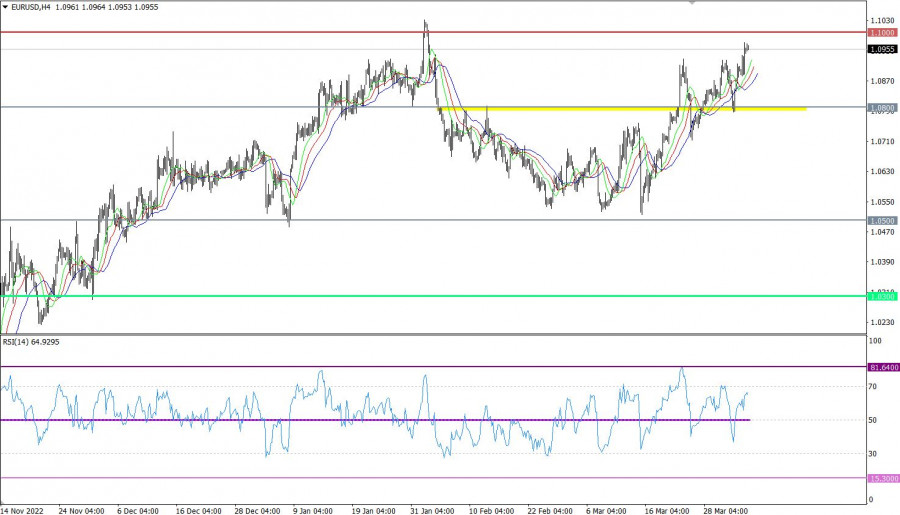Click the purple 81.6400 RSI level tag
Image resolution: width=900 pixels, height=515 pixels.
click(x=882, y=367)
